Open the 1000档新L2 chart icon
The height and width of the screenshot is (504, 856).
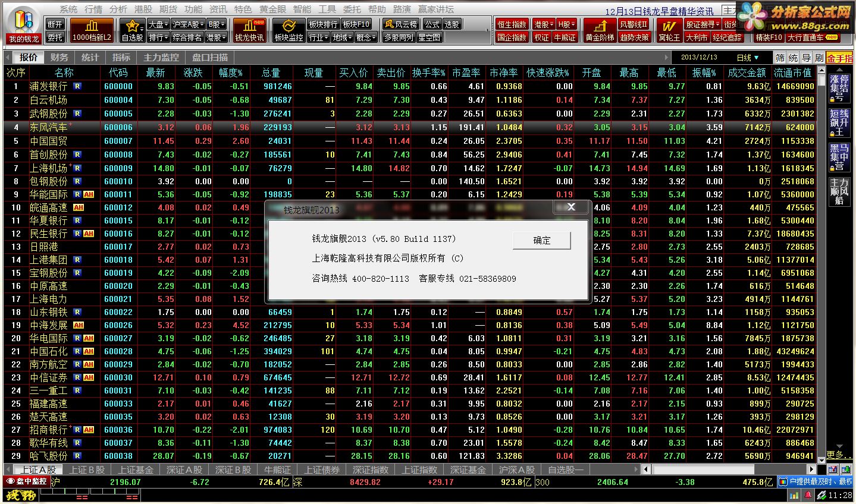(92, 31)
